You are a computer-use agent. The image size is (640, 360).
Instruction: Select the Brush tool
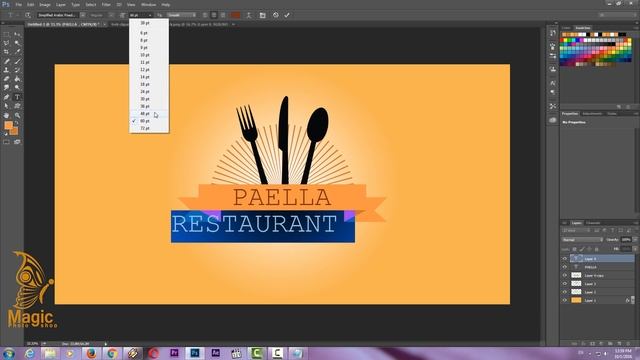pyautogui.click(x=17, y=61)
